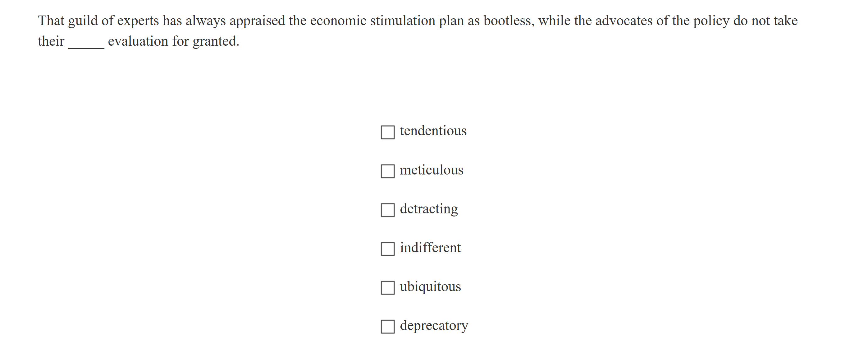
Task: Select the answer option labeled deprecatory
Action: [434, 325]
